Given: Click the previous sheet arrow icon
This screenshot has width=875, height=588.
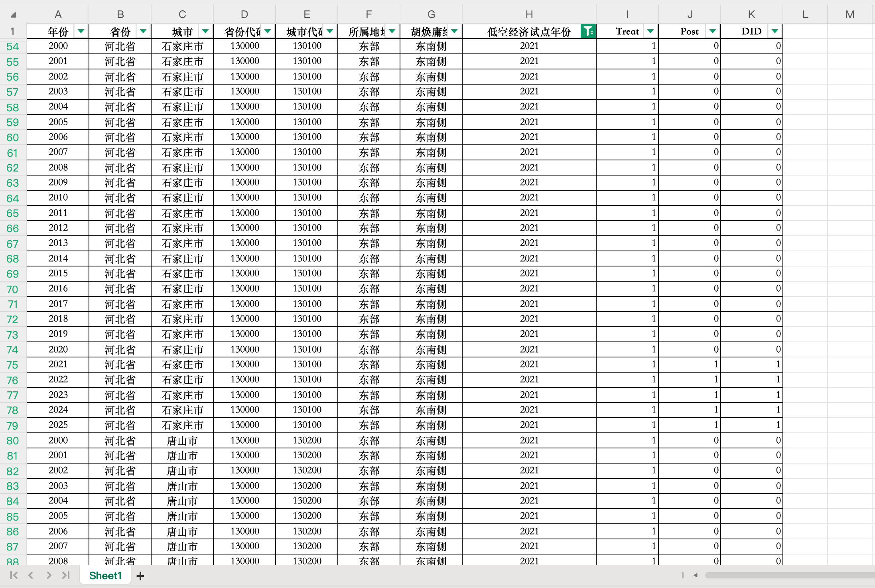Looking at the screenshot, I should pyautogui.click(x=31, y=576).
